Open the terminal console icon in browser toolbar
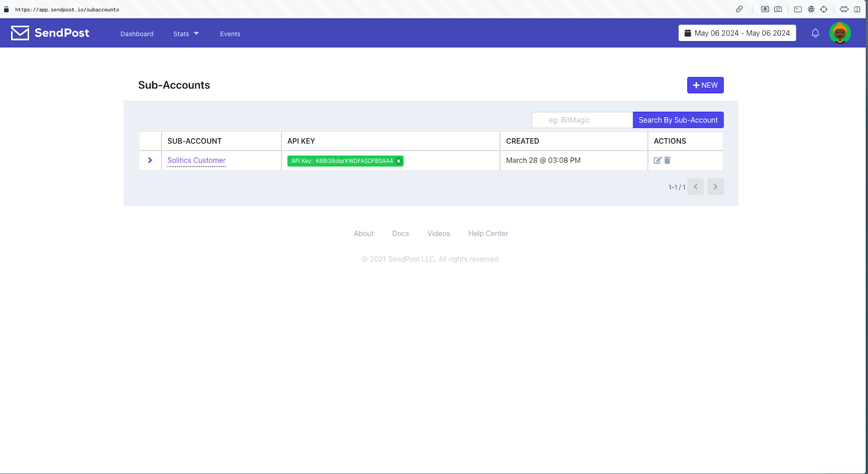This screenshot has height=474, width=868. (x=798, y=9)
